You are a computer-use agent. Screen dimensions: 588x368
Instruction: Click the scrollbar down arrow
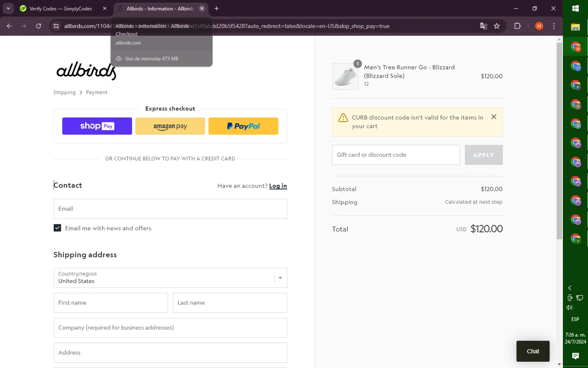pos(559,364)
